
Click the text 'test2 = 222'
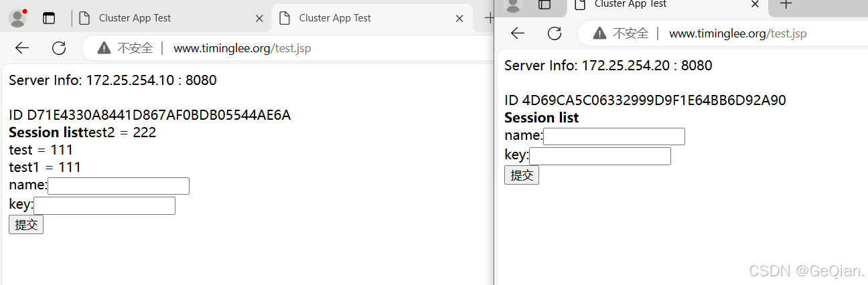coord(120,132)
